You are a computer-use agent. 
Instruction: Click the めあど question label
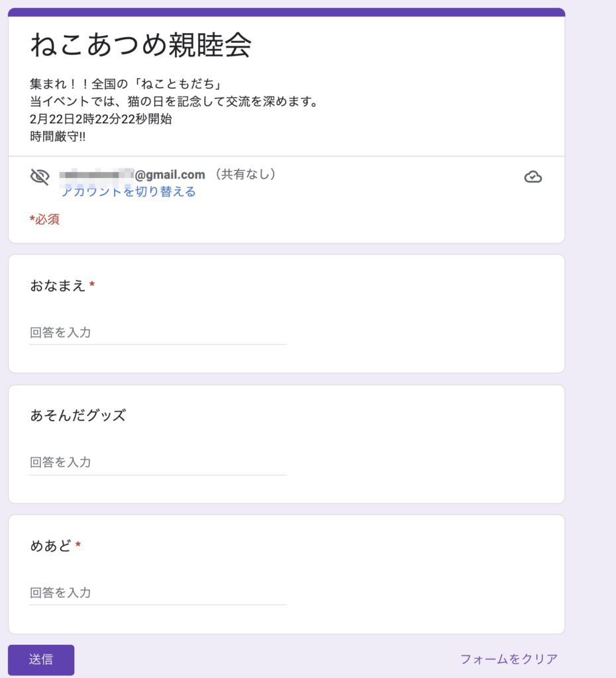[50, 546]
